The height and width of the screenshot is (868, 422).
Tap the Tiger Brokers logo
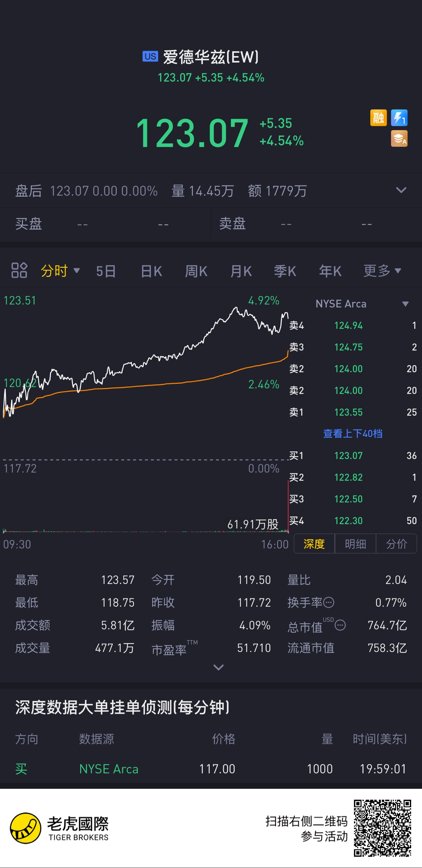coord(59,828)
